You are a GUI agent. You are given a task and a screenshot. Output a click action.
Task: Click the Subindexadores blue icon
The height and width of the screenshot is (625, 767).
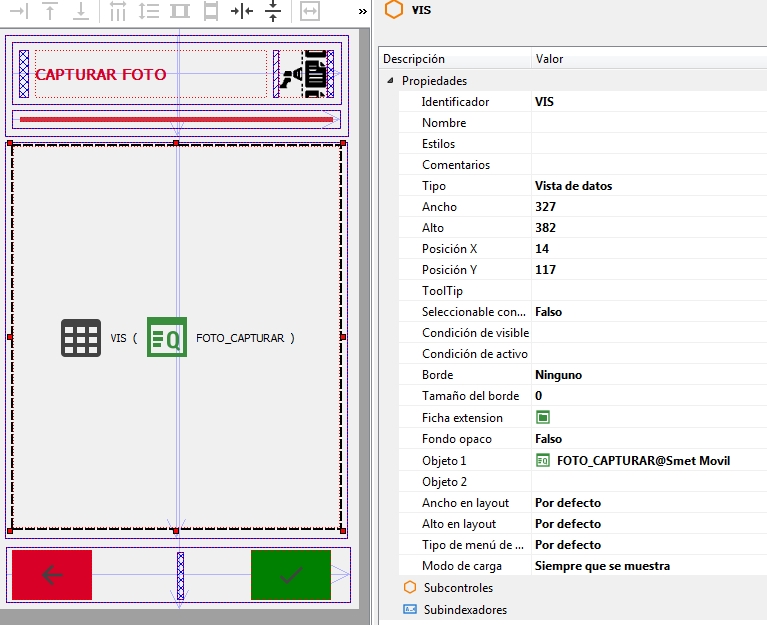[x=410, y=609]
